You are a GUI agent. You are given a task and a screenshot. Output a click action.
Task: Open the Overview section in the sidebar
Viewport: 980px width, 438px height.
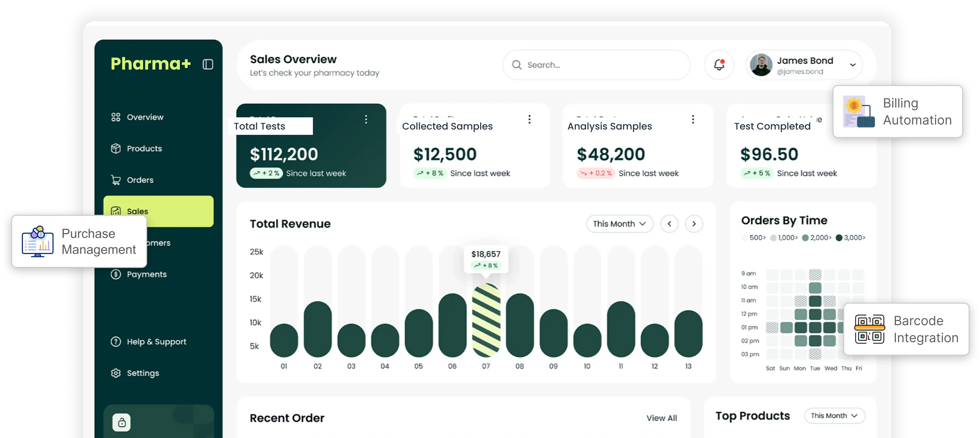pyautogui.click(x=145, y=117)
